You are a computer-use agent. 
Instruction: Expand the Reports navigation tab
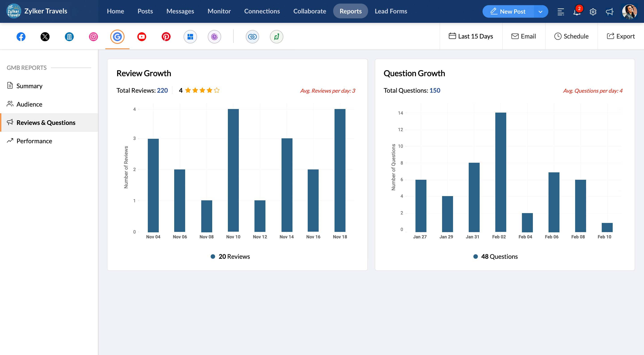click(x=351, y=11)
